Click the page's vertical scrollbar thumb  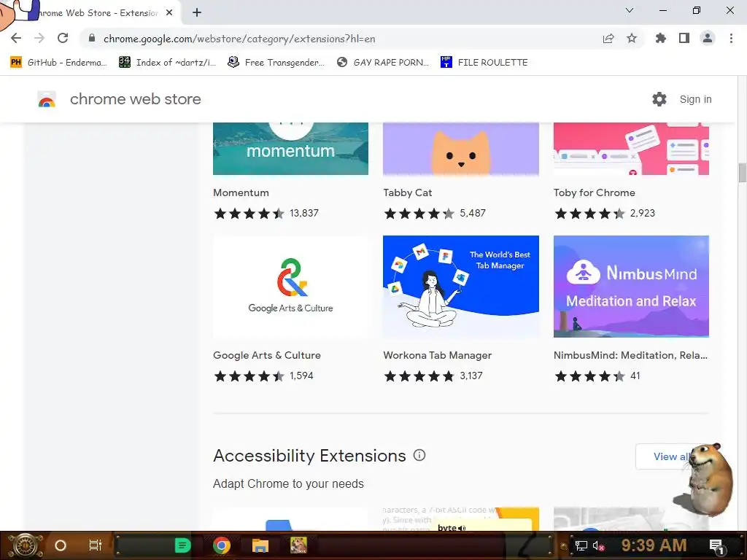click(742, 172)
